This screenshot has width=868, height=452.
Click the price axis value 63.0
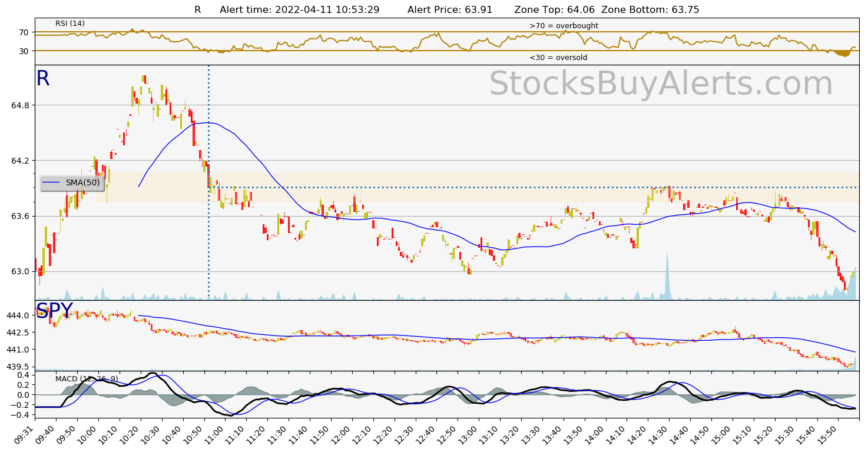click(x=20, y=271)
